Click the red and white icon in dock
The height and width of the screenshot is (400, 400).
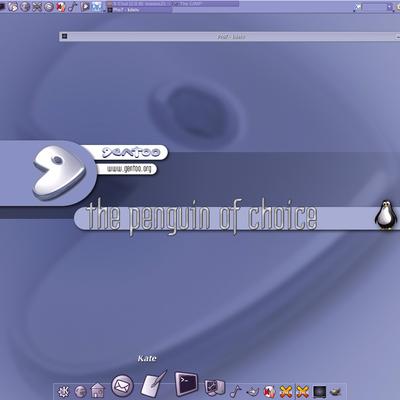(269, 392)
